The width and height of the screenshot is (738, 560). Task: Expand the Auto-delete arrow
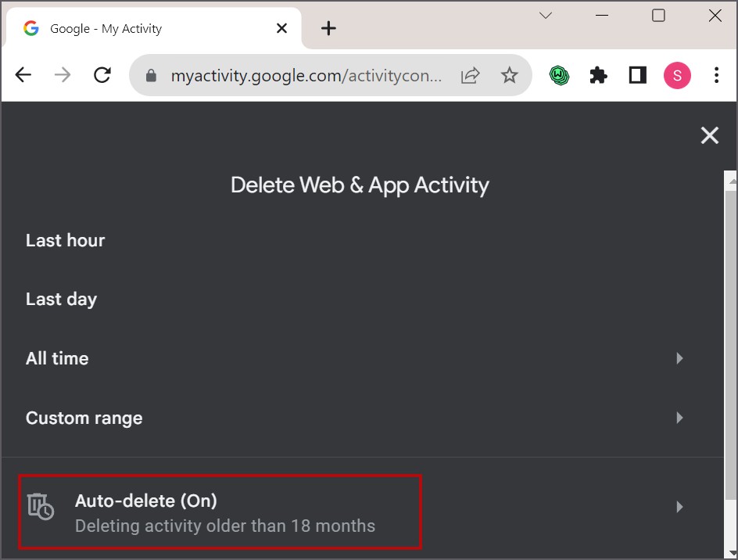pos(679,507)
